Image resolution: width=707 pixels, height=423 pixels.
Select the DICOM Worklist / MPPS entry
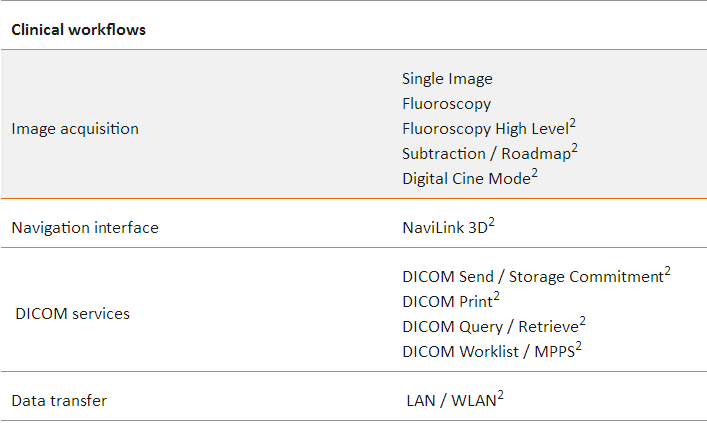click(x=488, y=351)
